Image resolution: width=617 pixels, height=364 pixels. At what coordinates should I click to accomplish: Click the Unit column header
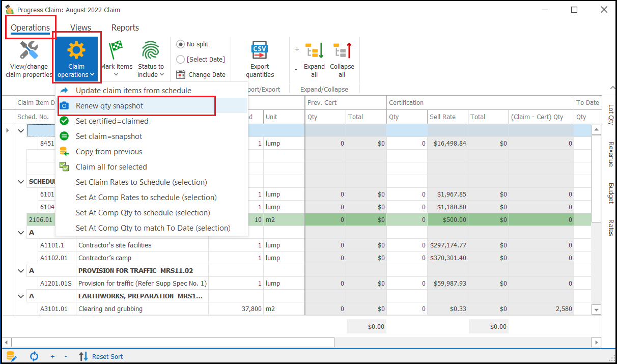[283, 117]
